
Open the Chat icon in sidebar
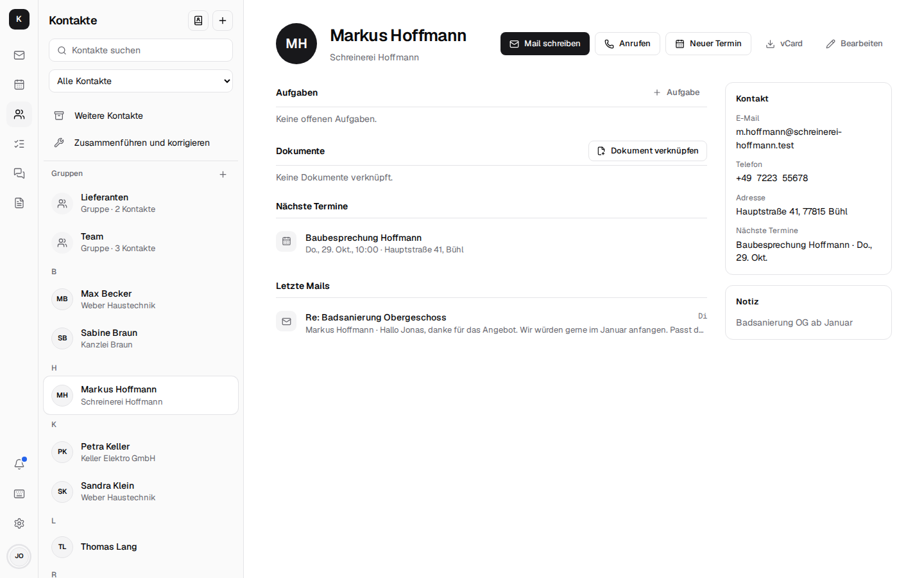19,173
